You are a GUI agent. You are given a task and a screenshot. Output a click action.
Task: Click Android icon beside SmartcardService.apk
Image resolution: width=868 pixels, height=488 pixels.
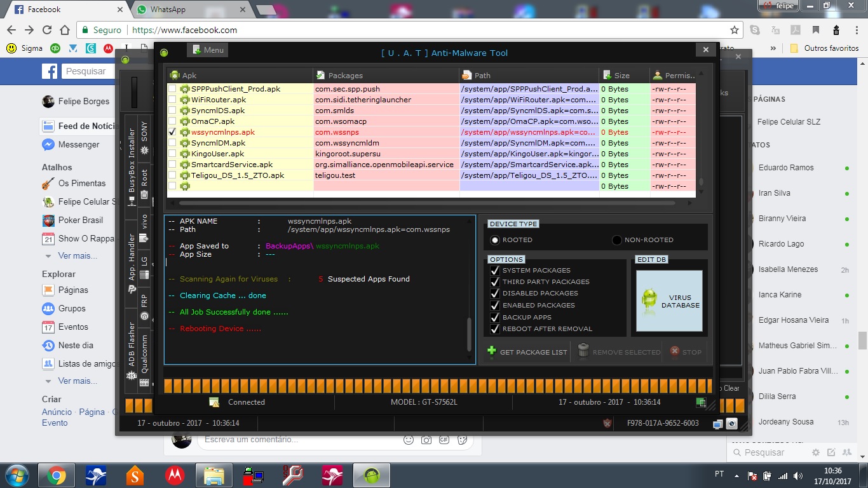185,165
